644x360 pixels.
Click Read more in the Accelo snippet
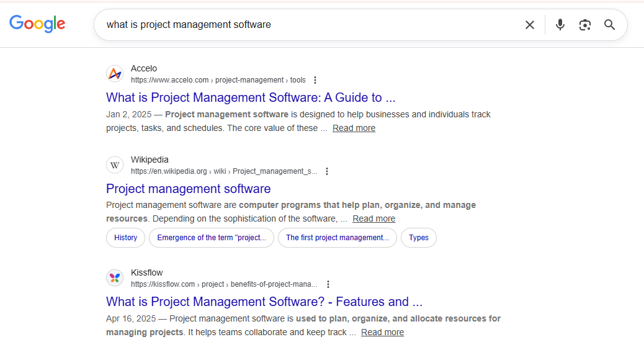coord(354,128)
